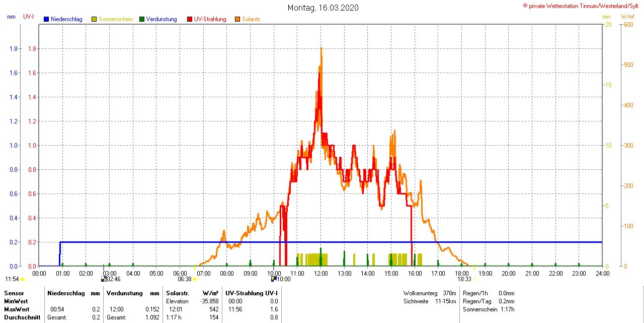This screenshot has height=323, width=644.
Task: Click the Regen/Tag 0.2mm reading
Action: (x=489, y=301)
